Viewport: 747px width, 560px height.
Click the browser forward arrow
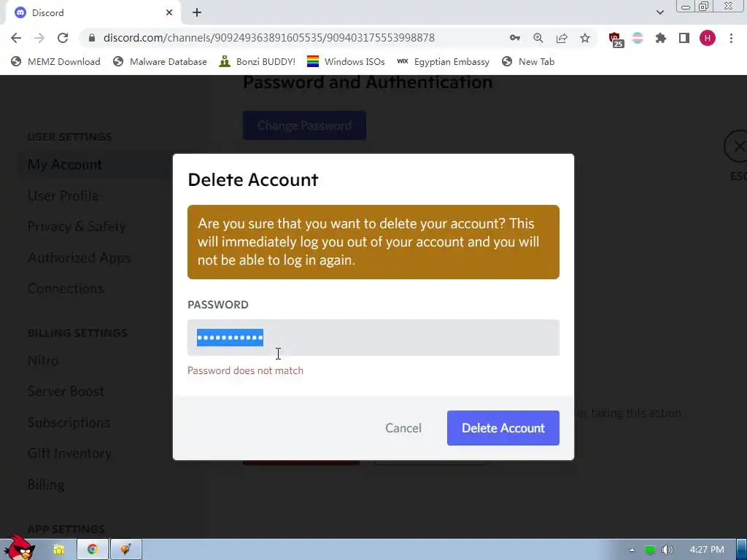tap(39, 38)
